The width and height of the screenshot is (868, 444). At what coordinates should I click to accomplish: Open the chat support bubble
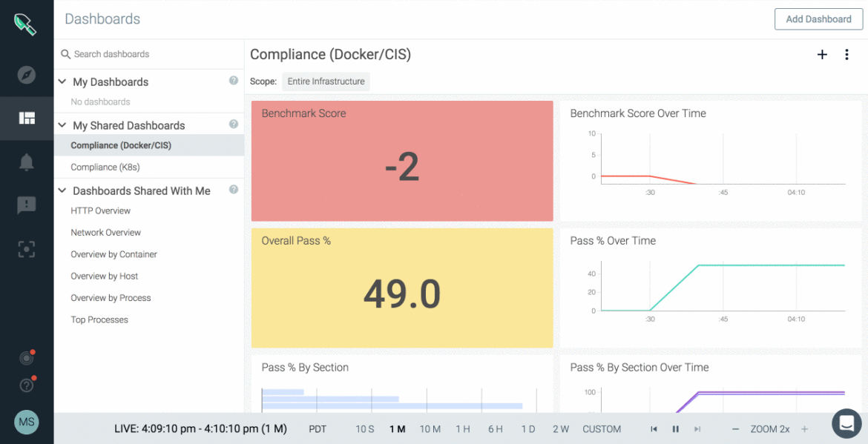846,423
